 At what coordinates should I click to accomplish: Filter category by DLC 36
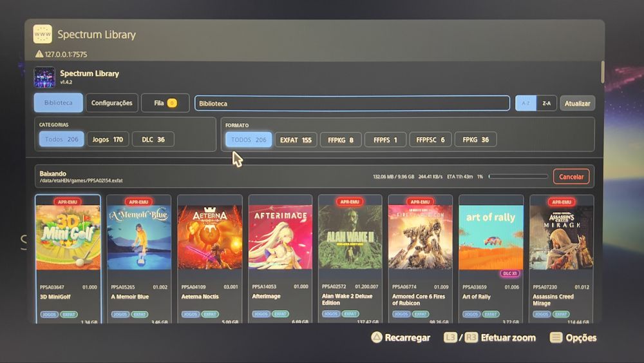tap(153, 139)
